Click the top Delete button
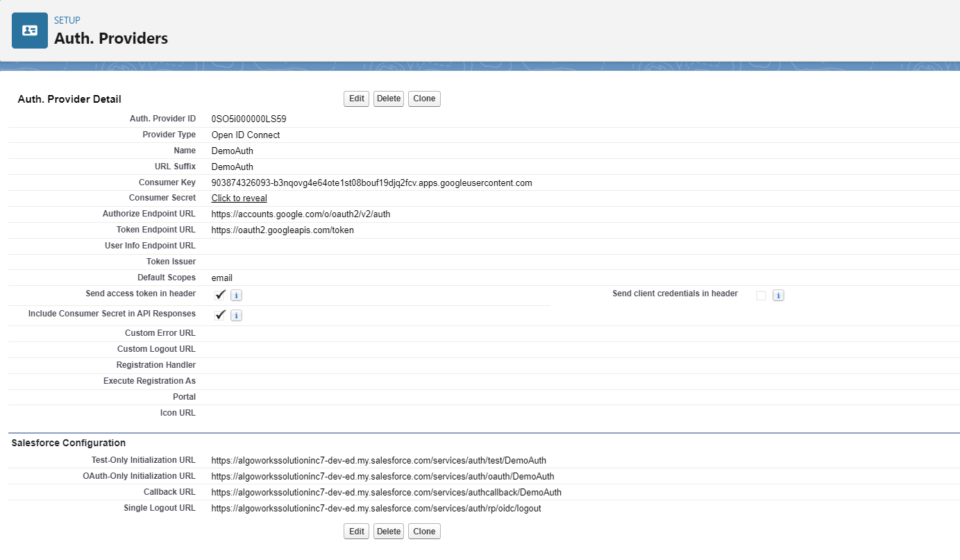Screen dimensions: 960x560 (388, 99)
